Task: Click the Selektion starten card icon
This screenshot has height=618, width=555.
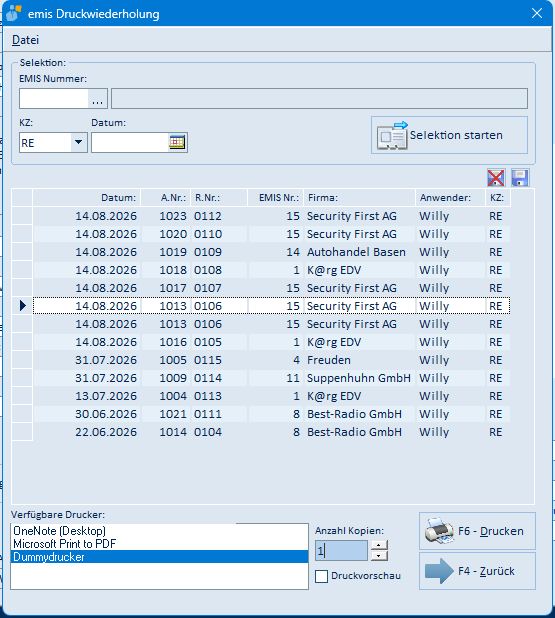Action: click(x=392, y=136)
